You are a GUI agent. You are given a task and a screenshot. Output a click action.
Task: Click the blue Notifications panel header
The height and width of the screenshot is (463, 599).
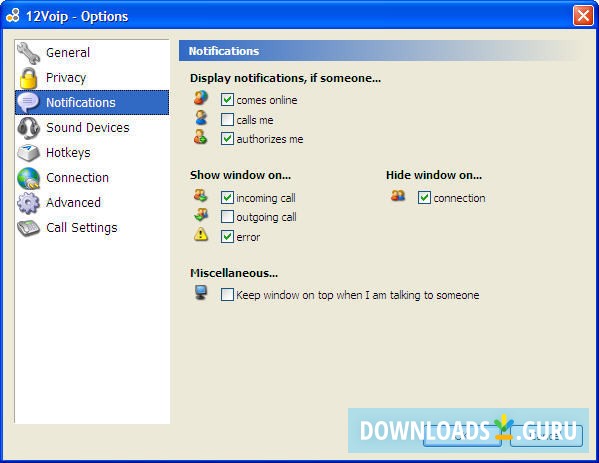(380, 51)
